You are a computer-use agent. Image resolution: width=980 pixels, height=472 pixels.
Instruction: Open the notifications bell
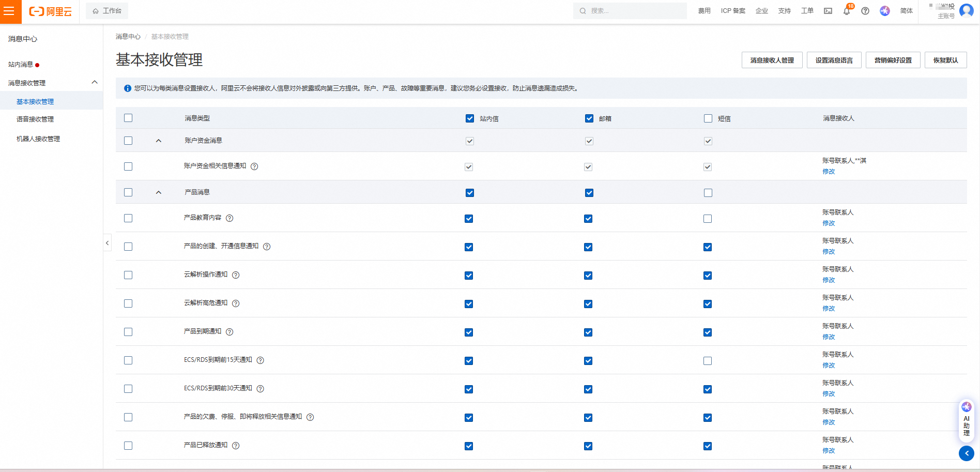click(847, 11)
